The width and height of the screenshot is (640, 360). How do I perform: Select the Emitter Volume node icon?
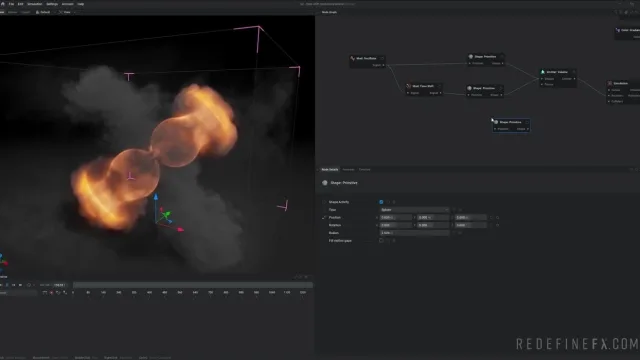[542, 72]
